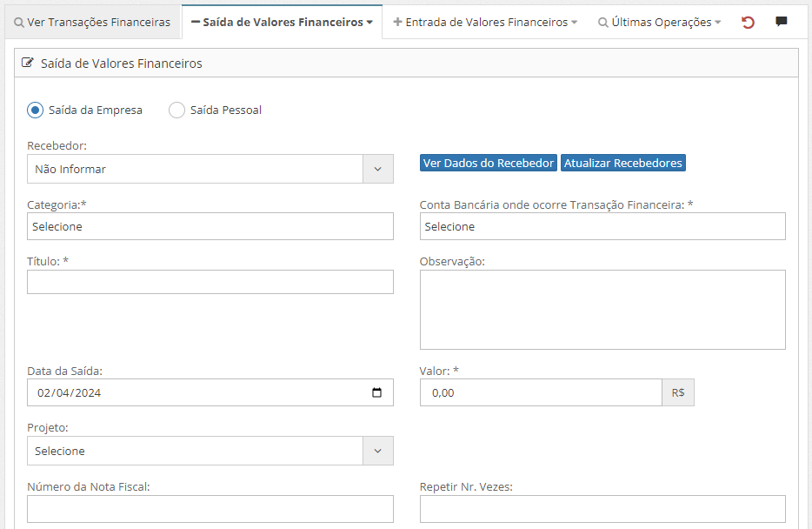The image size is (812, 529).
Task: Switch to Ver Transações Financeiras tab
Action: tap(92, 22)
